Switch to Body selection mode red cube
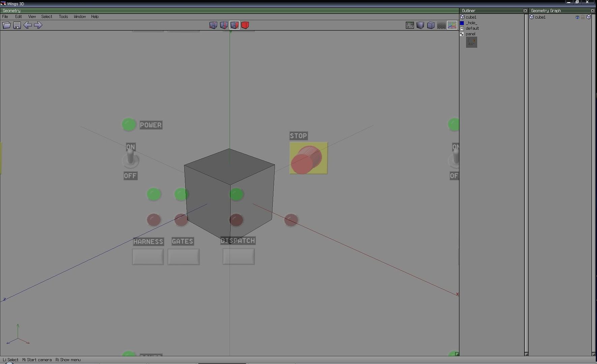This screenshot has height=364, width=597. (x=245, y=25)
